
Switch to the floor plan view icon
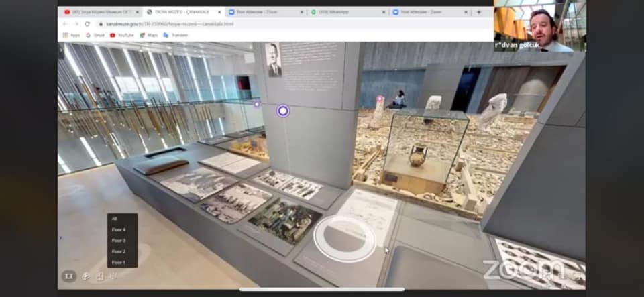[99, 276]
